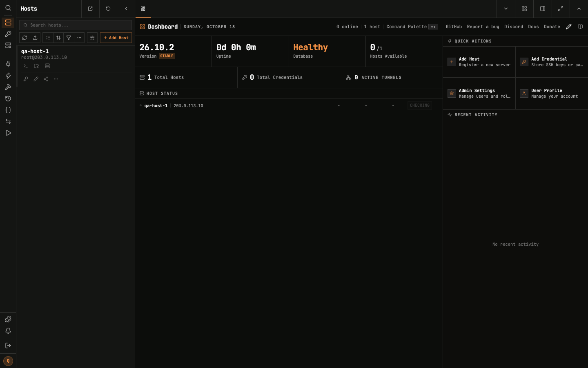Toggle multi-select checklist mode in hosts toolbar
588x368 pixels.
click(x=48, y=38)
